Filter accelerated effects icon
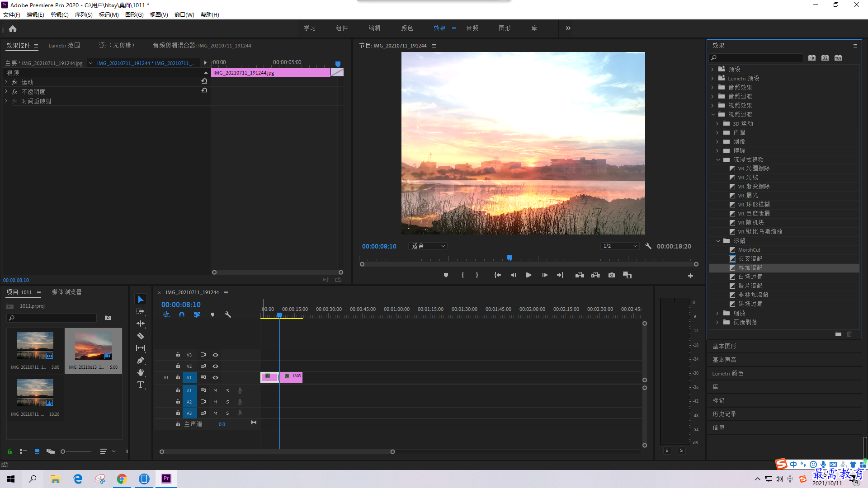Screen dimensions: 868x488 812,58
